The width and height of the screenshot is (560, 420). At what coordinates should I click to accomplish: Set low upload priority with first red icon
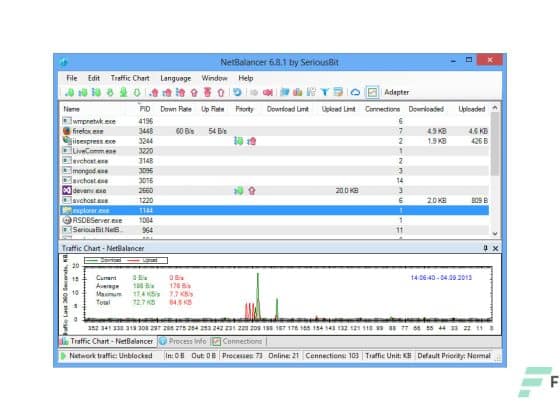point(154,92)
